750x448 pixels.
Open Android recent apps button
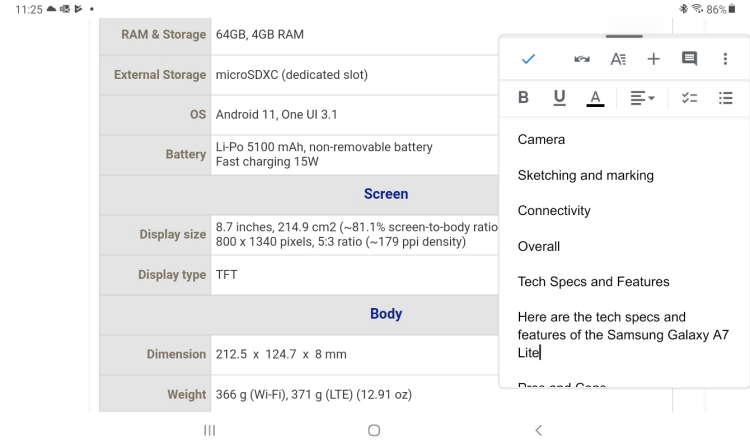tap(210, 430)
